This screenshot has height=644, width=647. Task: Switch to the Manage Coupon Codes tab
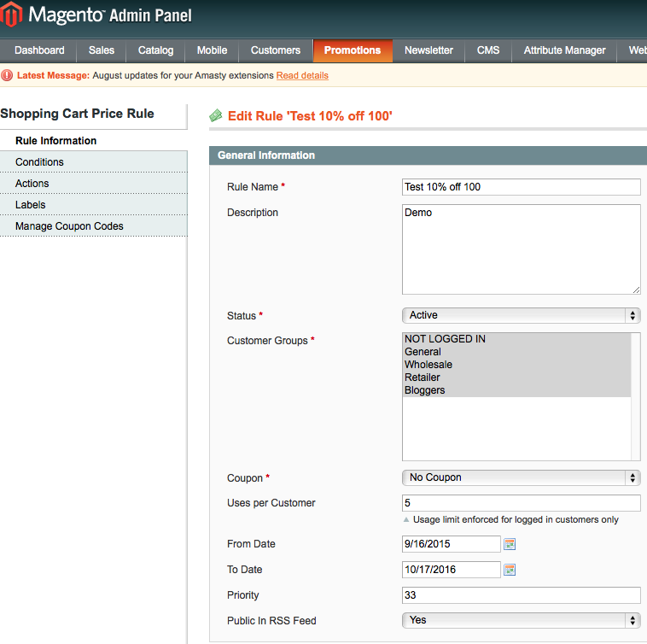click(94, 226)
